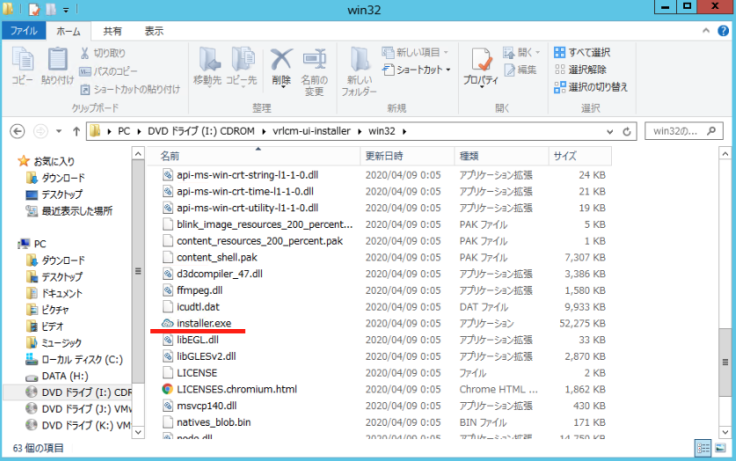Click PC in the address breadcrumb
Image resolution: width=736 pixels, height=461 pixels.
(124, 131)
